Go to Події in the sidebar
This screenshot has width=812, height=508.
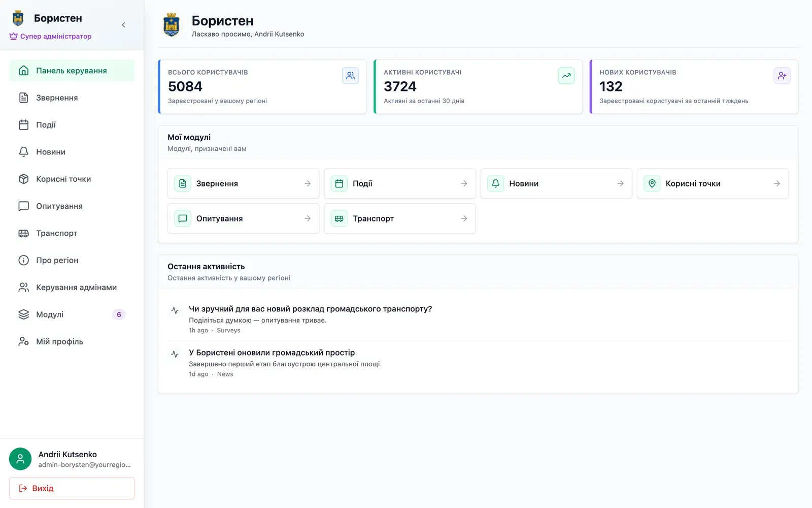[x=72, y=125]
